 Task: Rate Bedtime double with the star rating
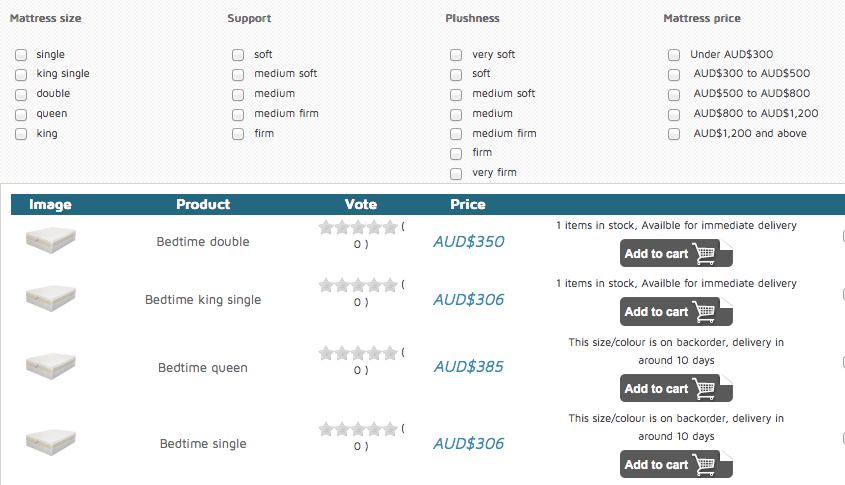coord(358,227)
